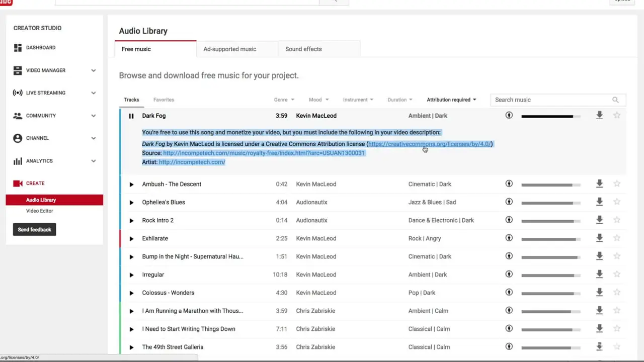Play Ophelia's Blues track
This screenshot has height=362, width=644.
click(131, 203)
